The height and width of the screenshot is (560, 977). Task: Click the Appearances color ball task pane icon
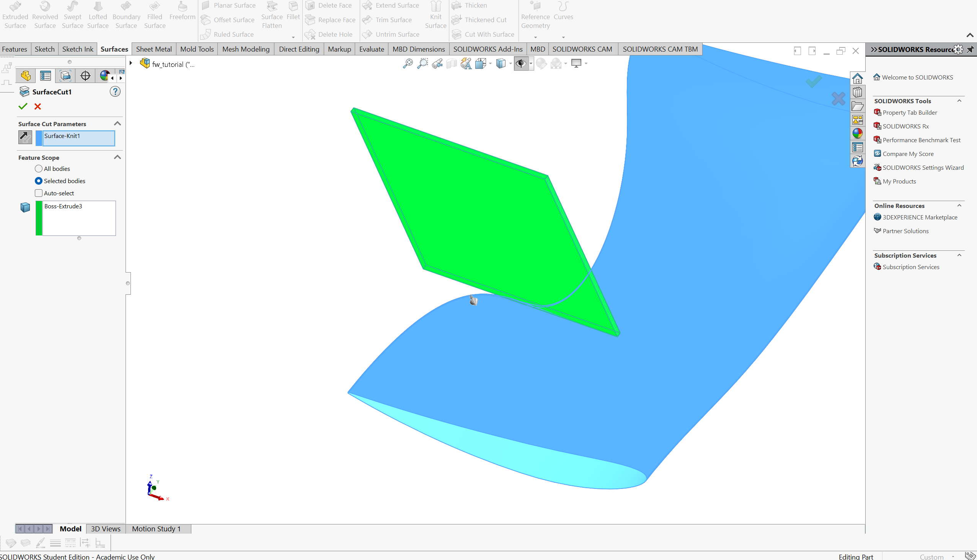coord(857,133)
